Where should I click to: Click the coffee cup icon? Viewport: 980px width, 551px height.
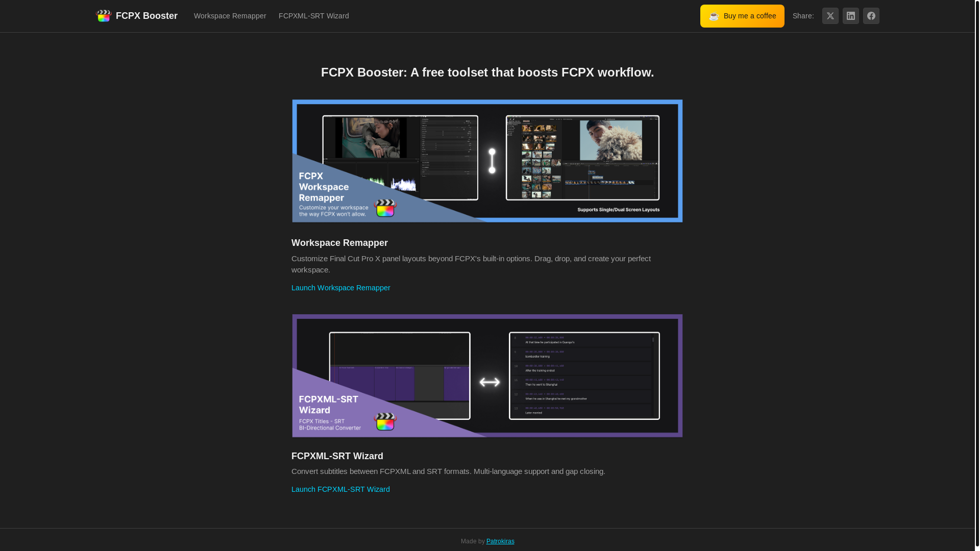(x=714, y=16)
